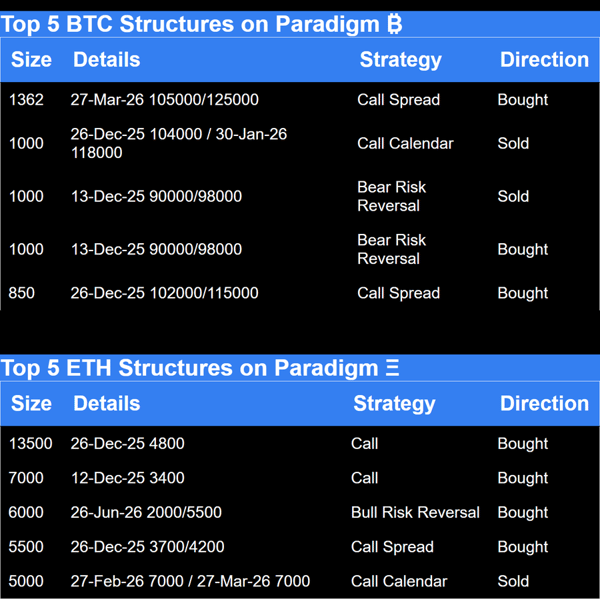Select '26-Dec-25 102000/115000' details cell
Screen dimensions: 600x599
coord(165,293)
